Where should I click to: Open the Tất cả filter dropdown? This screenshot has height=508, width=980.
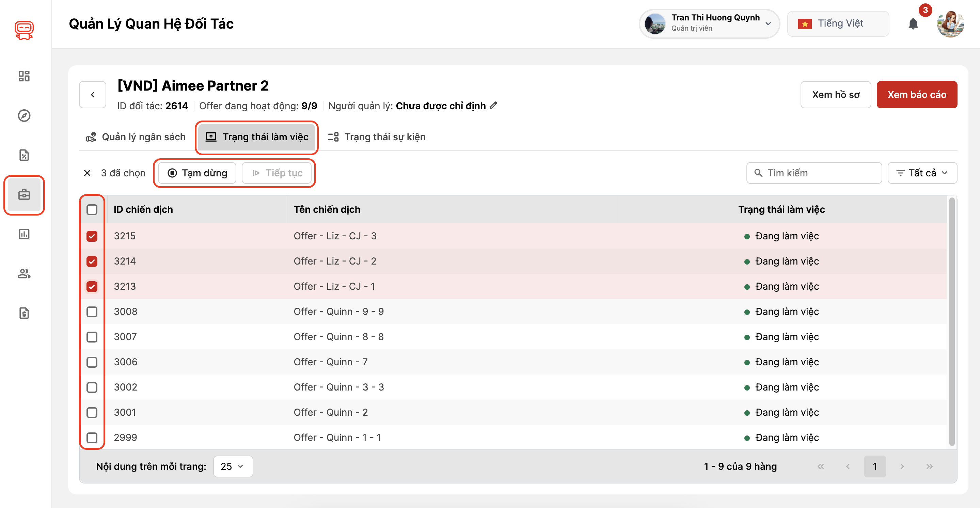click(x=922, y=173)
